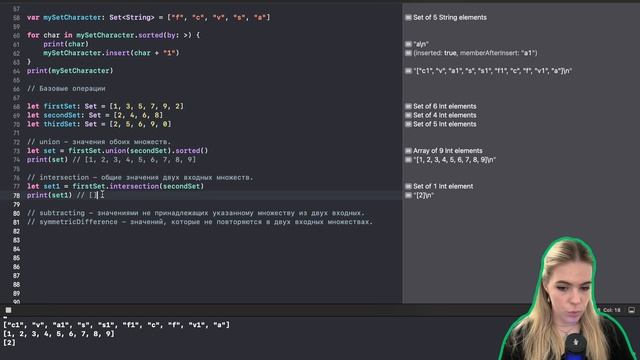640x360 pixels.
Task: Open Quick Look for 'Set of 4 Int elements'
Action: tap(408, 116)
